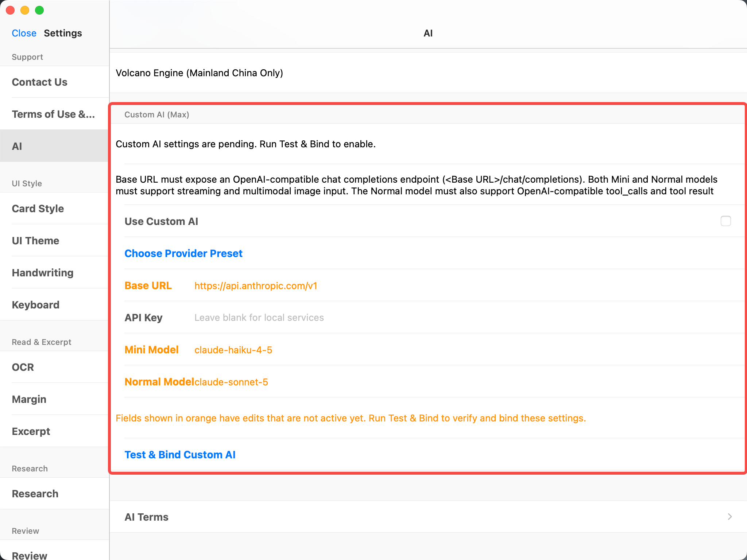Open AI Terms row
This screenshot has width=747, height=560.
pos(428,517)
